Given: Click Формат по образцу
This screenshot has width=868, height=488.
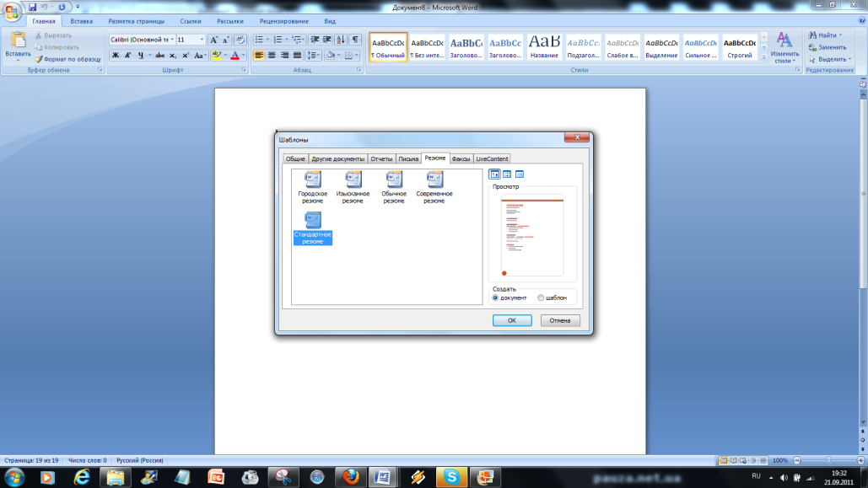Looking at the screenshot, I should pyautogui.click(x=67, y=59).
